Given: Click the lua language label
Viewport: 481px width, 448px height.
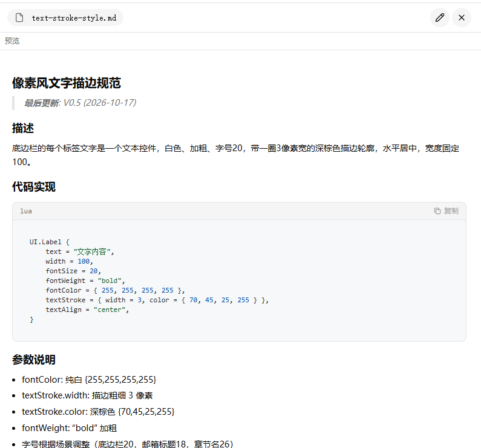Looking at the screenshot, I should tap(26, 211).
